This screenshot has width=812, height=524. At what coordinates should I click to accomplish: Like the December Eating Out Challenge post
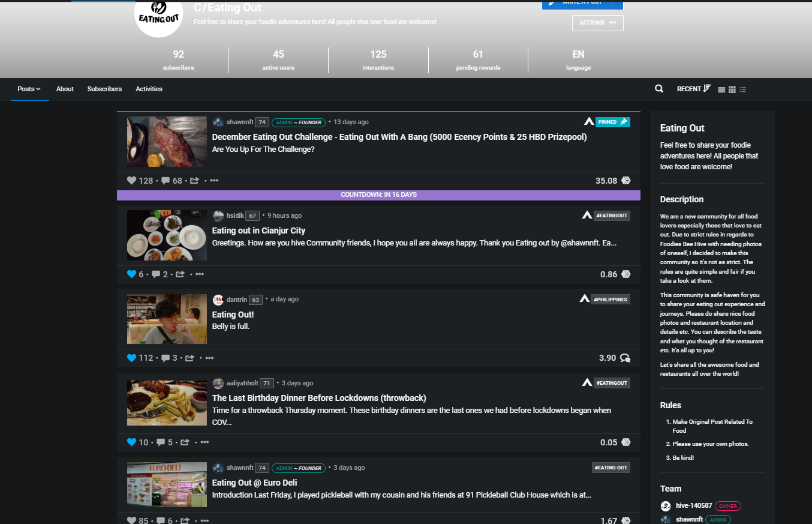(132, 180)
